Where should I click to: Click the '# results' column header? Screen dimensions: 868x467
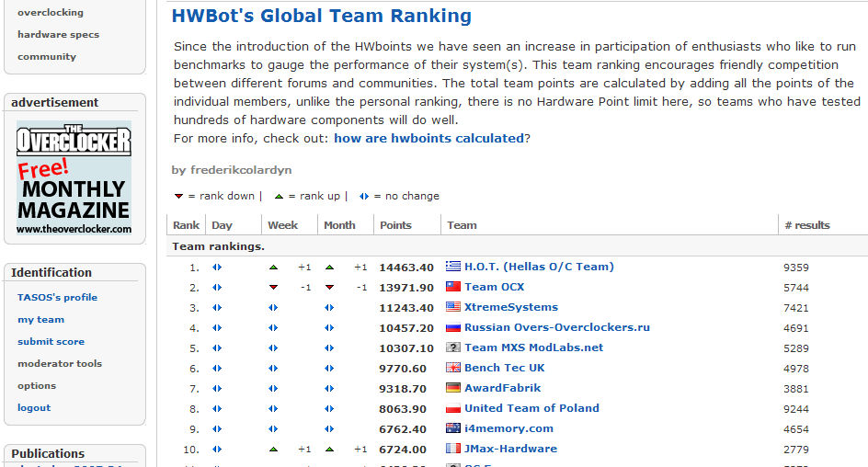click(x=807, y=225)
